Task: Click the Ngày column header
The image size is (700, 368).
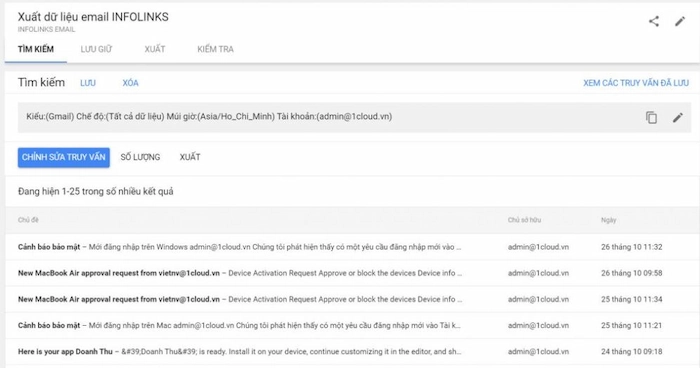Action: (x=608, y=220)
